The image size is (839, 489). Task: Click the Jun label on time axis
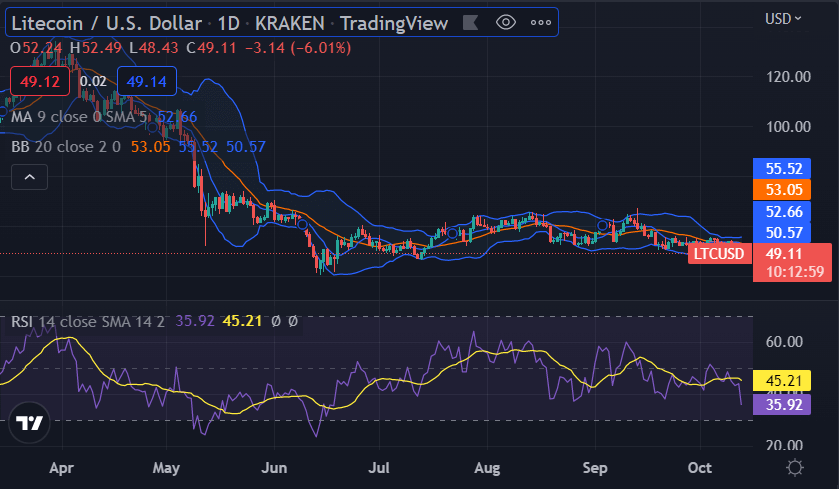pos(274,468)
